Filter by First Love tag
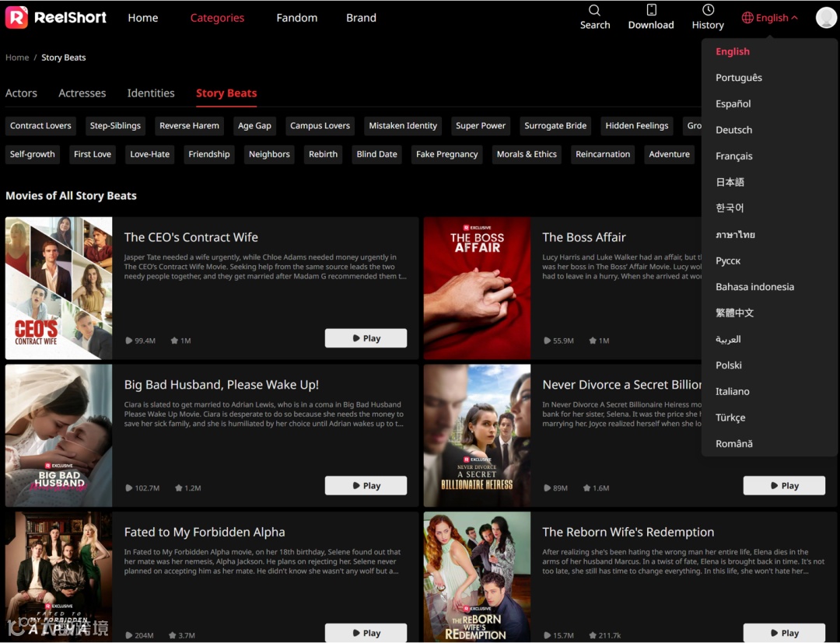 (x=93, y=154)
